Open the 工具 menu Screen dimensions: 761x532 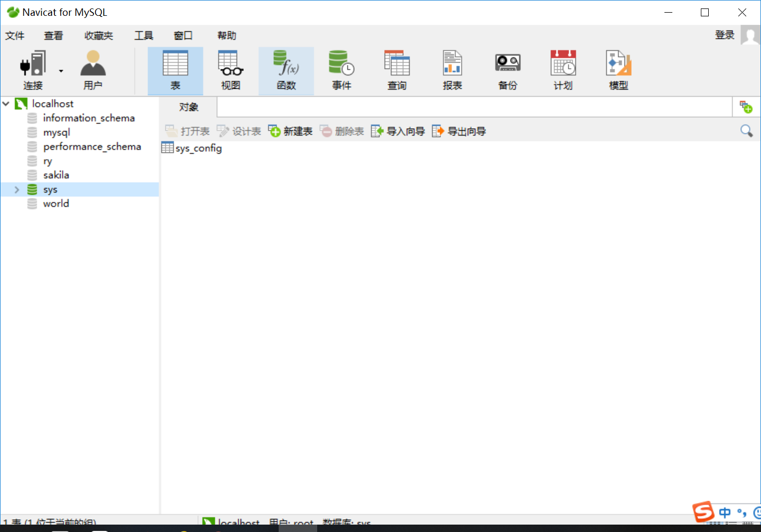point(143,35)
